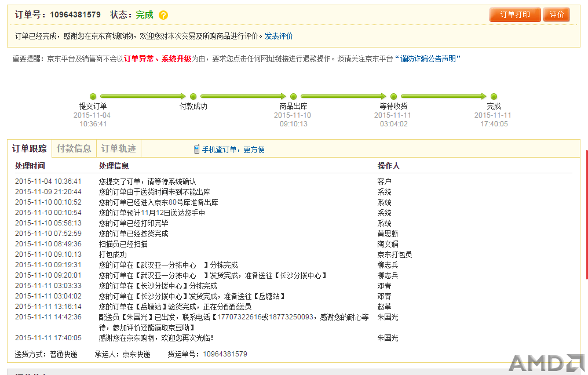Click the red 订单异常、系统升级 warning text
The height and width of the screenshot is (375, 588).
[158, 59]
